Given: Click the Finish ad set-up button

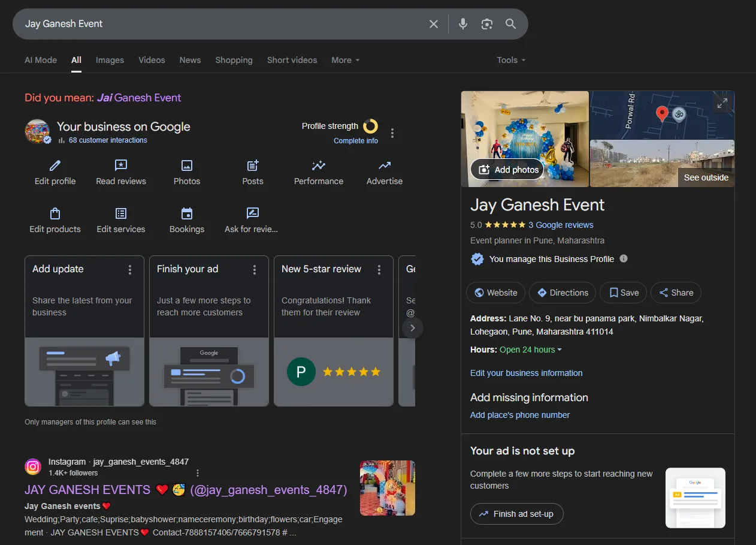Looking at the screenshot, I should tap(516, 514).
